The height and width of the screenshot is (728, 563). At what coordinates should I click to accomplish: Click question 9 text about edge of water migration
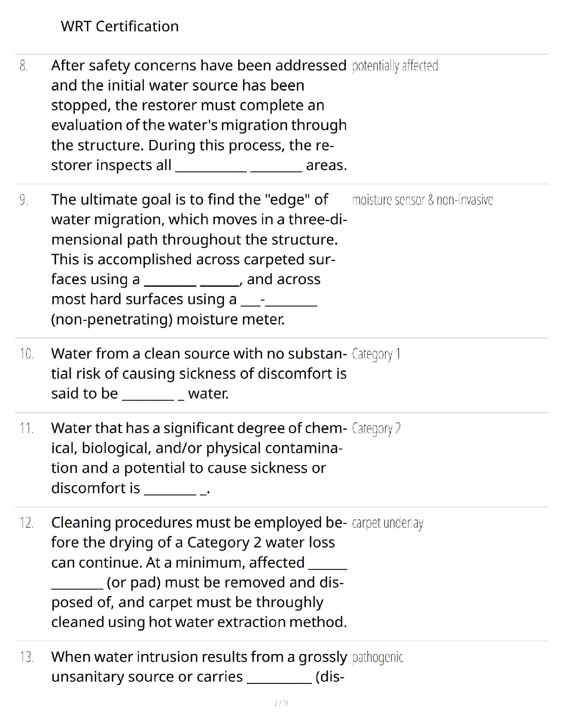coord(199,259)
